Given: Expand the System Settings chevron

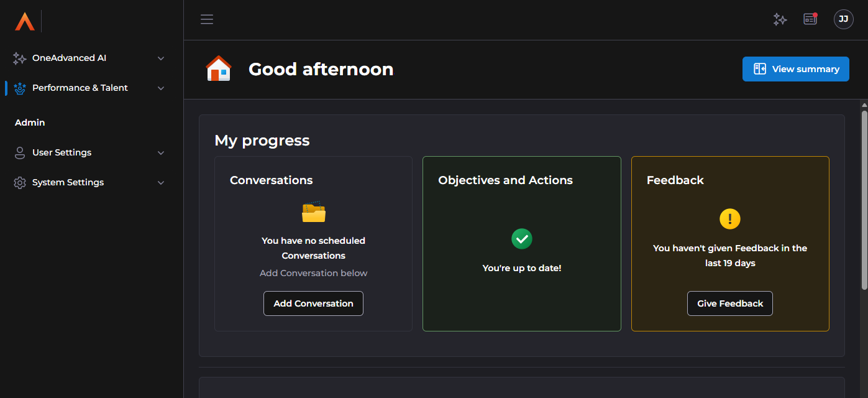Looking at the screenshot, I should (161, 183).
